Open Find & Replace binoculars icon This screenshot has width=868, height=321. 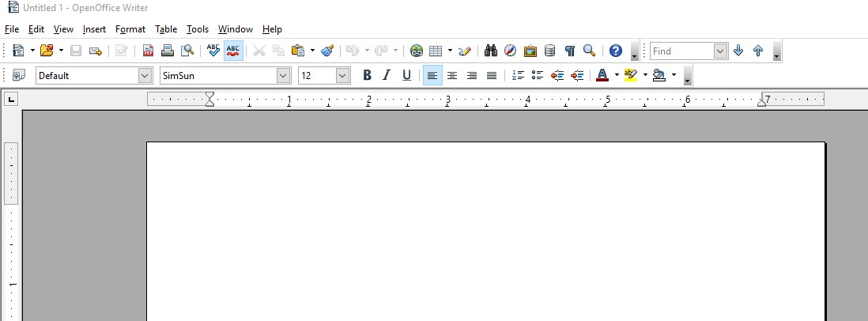coord(490,51)
